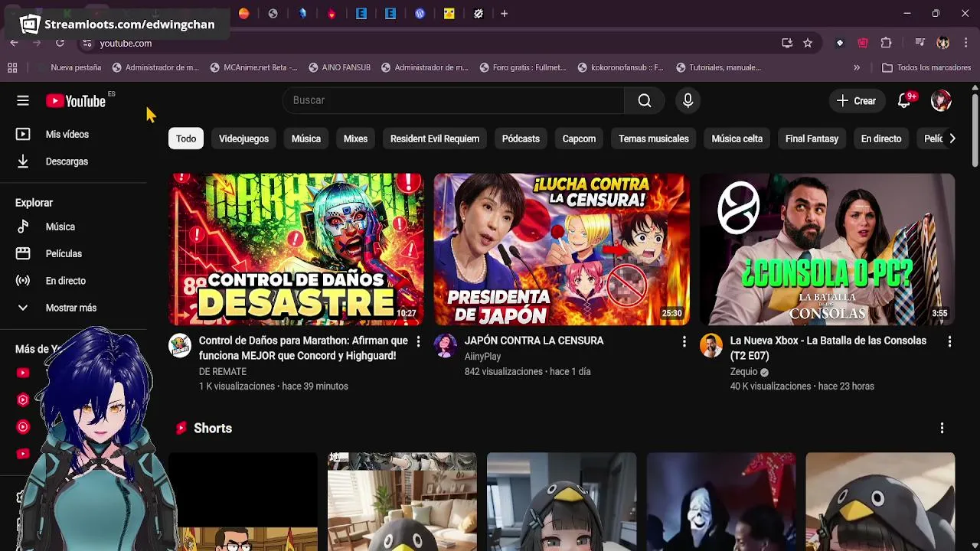Screen dimensions: 980x551
Task: Select Resident Evil Requiem chip
Action: pyautogui.click(x=435, y=139)
